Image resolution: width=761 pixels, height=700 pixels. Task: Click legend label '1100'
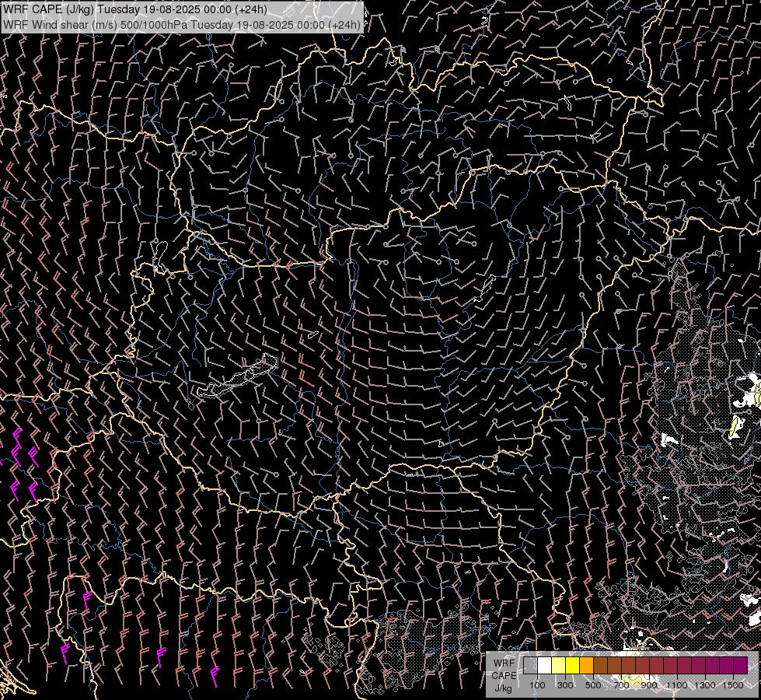[x=677, y=685]
